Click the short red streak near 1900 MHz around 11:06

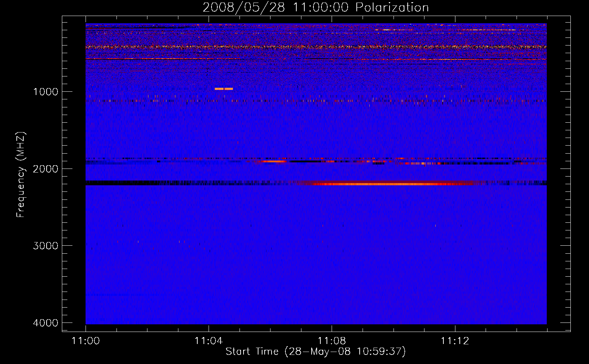(274, 161)
